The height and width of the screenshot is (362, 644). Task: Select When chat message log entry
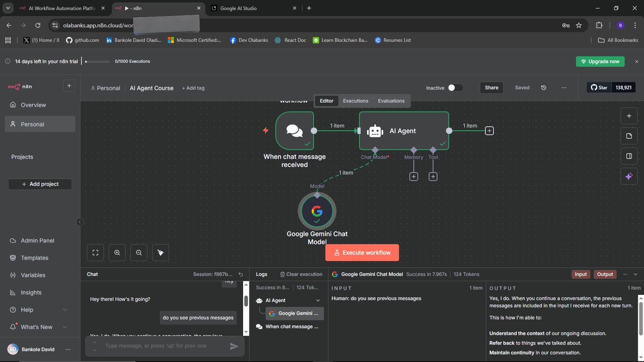coord(288,326)
